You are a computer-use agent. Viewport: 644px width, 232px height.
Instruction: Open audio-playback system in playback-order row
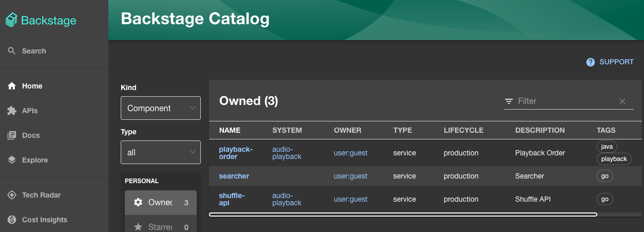click(287, 153)
